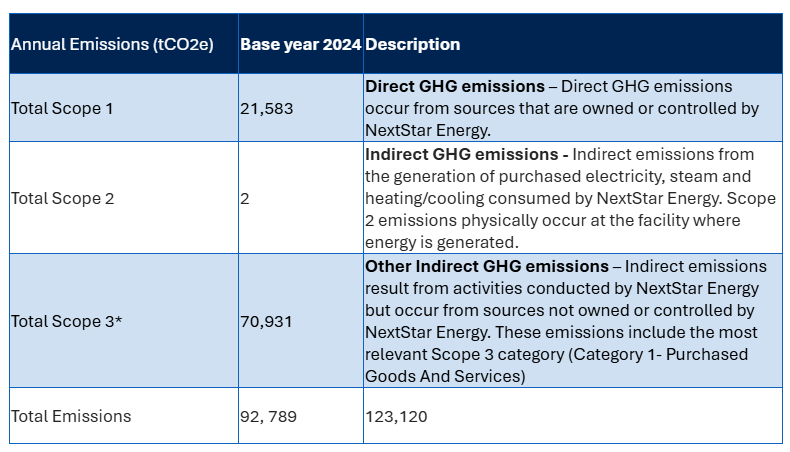Select the "Base year 2024" column header

coord(300,45)
